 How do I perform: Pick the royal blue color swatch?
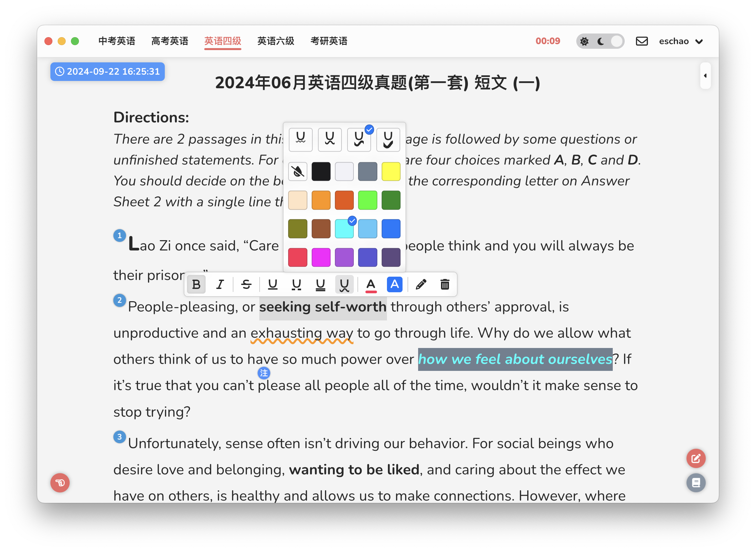pyautogui.click(x=391, y=229)
